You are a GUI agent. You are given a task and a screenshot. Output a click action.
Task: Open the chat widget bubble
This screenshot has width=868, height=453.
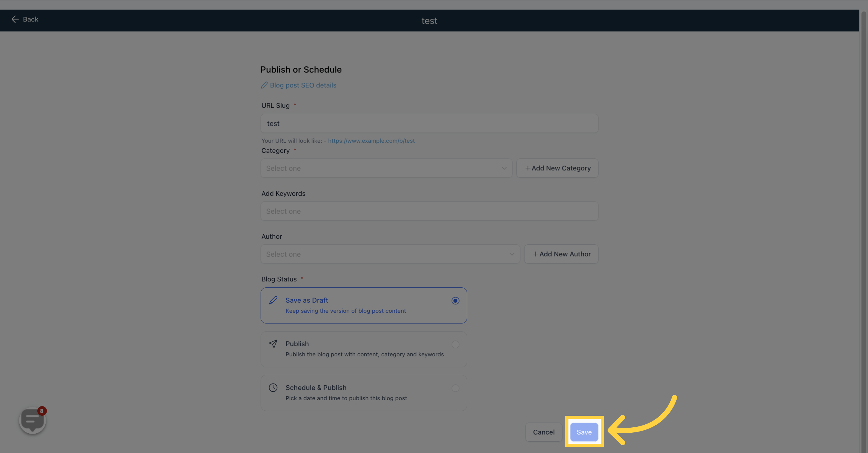[x=32, y=420]
